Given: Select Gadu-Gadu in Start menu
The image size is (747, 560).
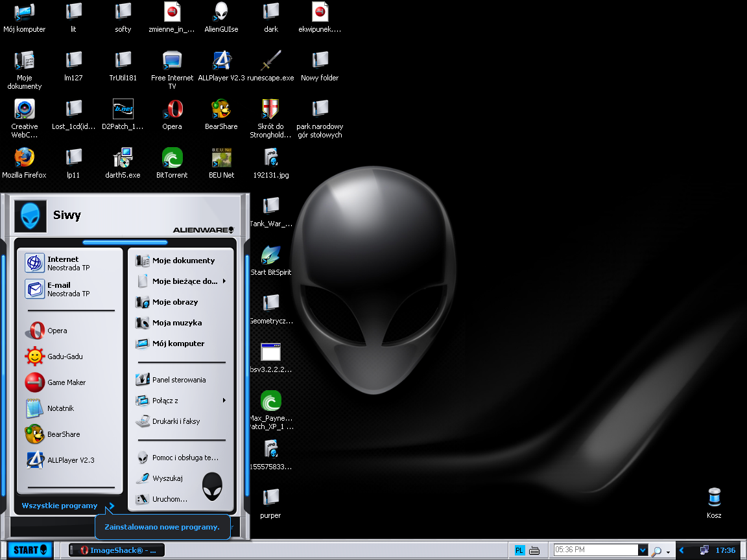Looking at the screenshot, I should pos(65,356).
